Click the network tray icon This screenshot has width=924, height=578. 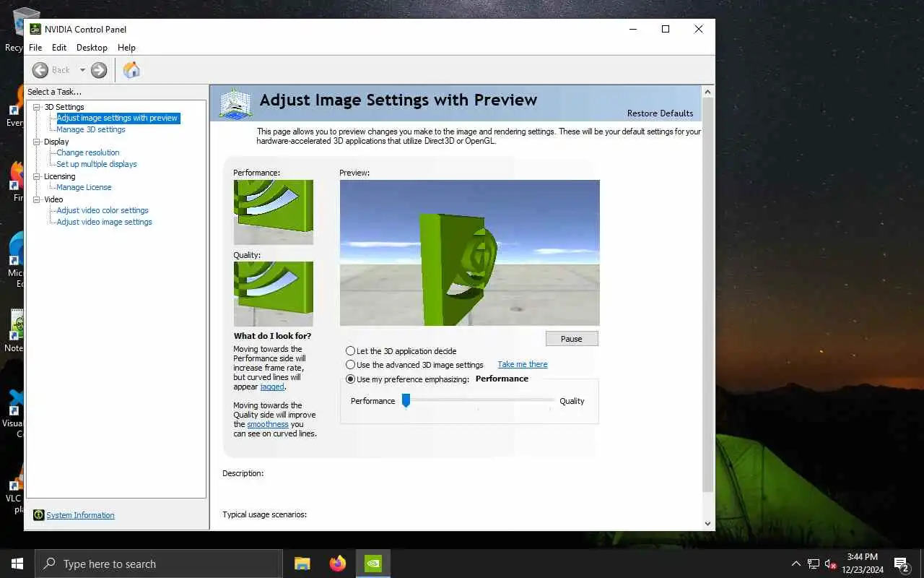813,564
